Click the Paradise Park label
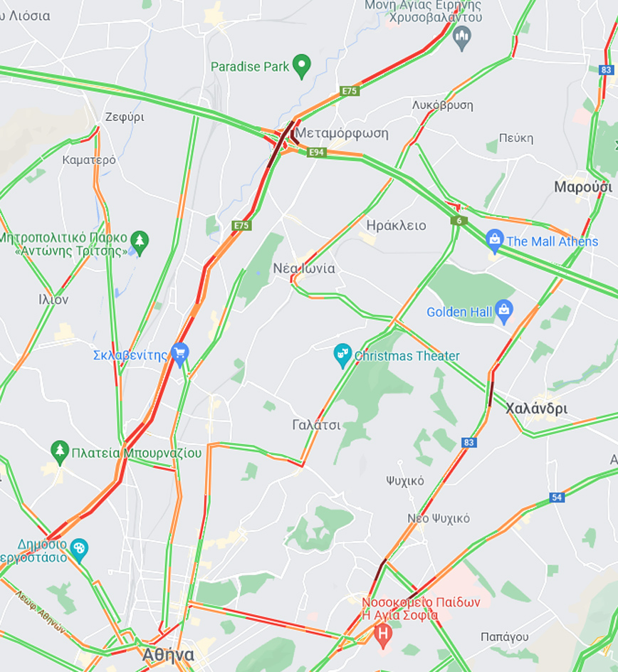The image size is (618, 672). click(250, 67)
